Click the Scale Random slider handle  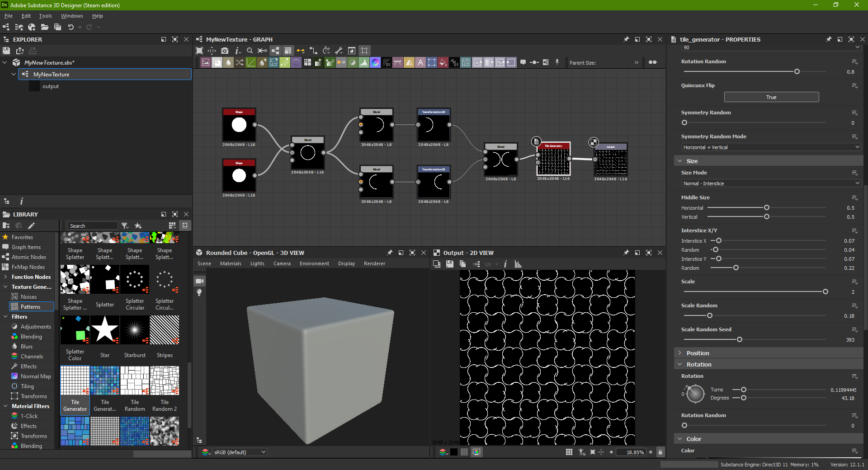tap(710, 315)
